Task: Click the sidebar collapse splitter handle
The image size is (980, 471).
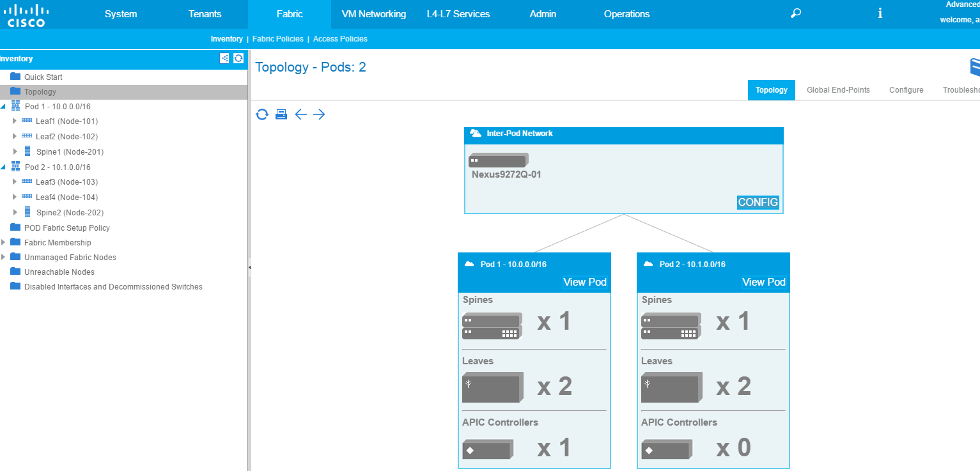Action: 249,267
